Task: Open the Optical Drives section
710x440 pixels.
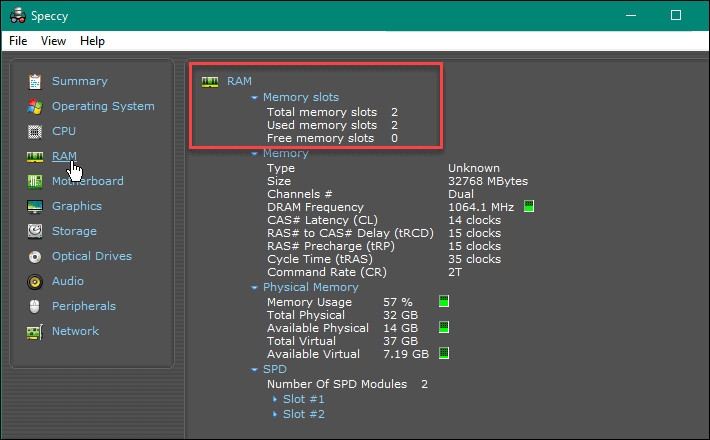Action: [92, 256]
